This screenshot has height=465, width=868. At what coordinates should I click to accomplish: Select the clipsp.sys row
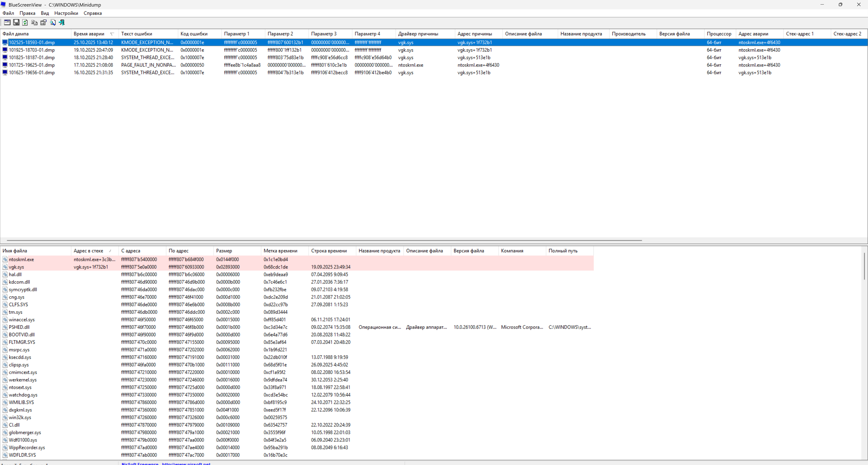[297, 365]
